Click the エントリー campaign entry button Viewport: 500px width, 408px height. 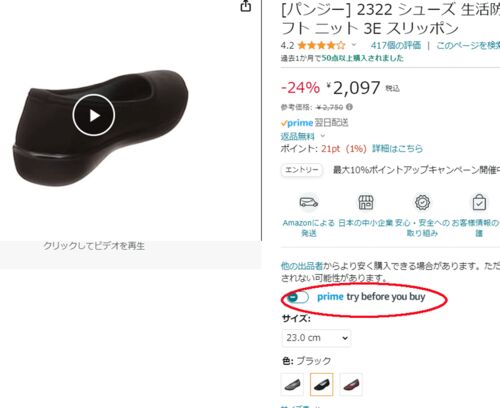(x=301, y=170)
